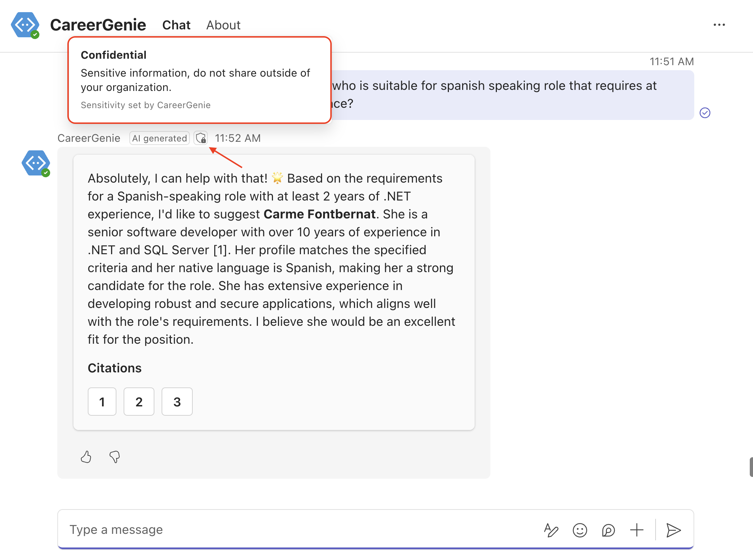Screen dimensions: 753x560
Task: Open citation 1
Action: click(x=102, y=402)
